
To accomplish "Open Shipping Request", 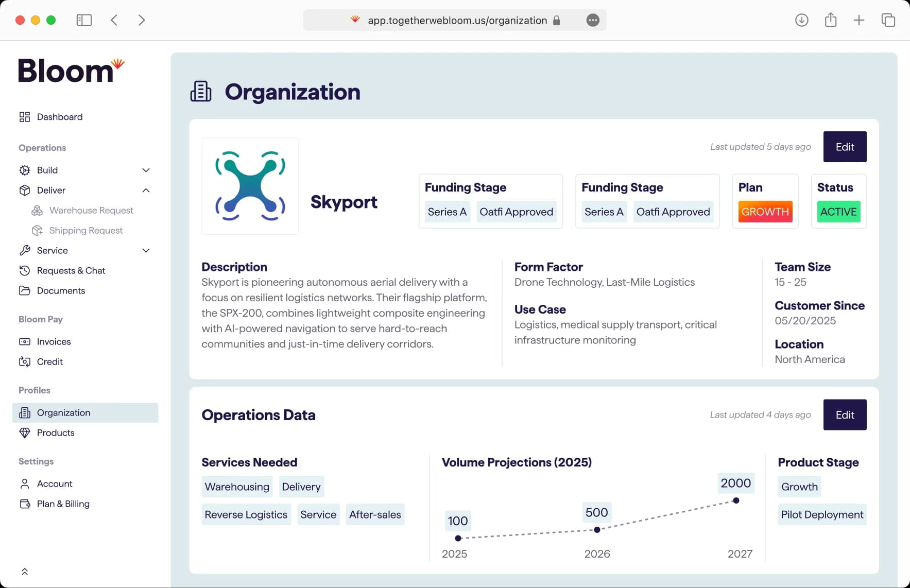I will 85,230.
